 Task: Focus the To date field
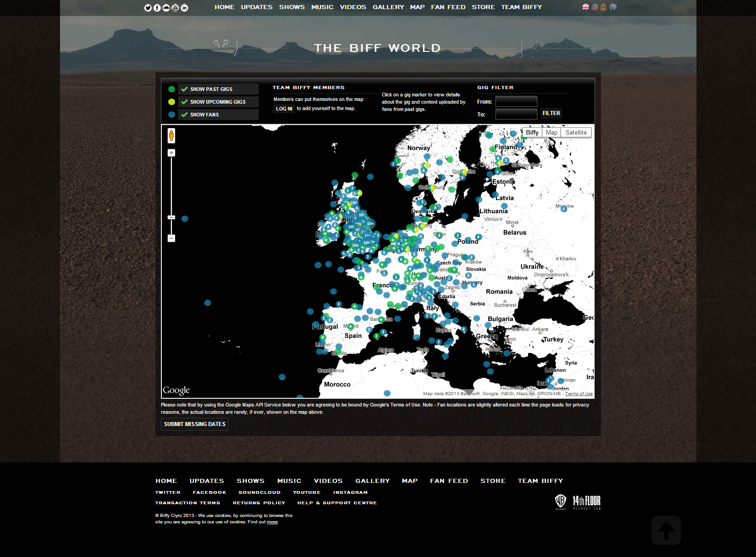(516, 114)
